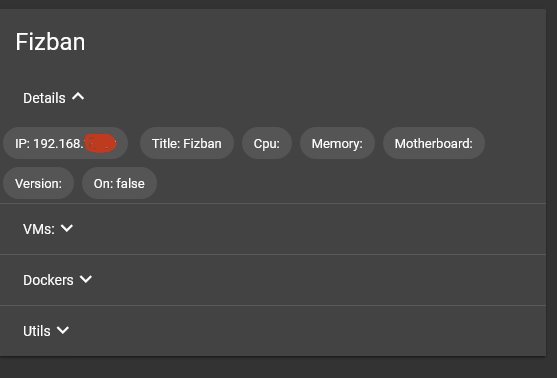This screenshot has width=557, height=378.
Task: Click the Version: chip
Action: point(38,183)
